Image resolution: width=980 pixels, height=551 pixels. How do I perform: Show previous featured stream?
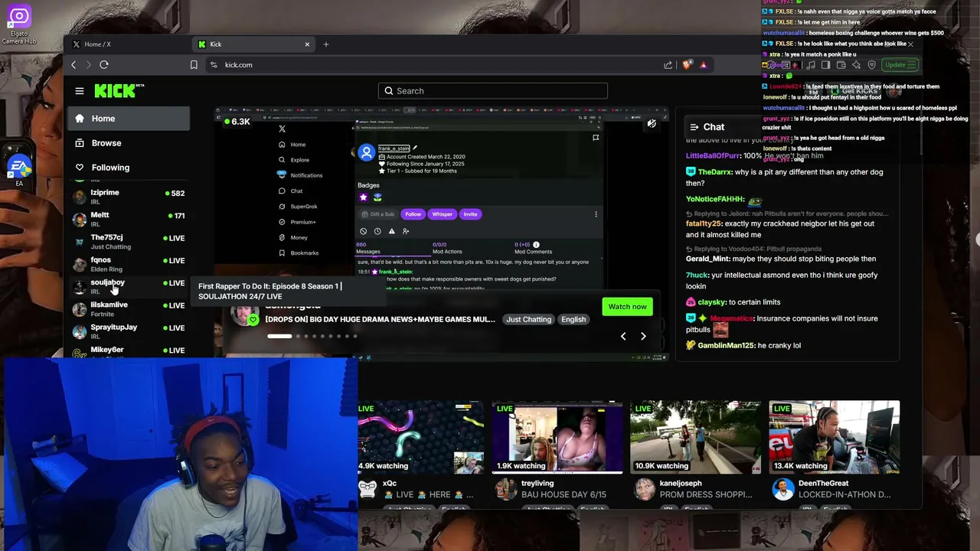tap(623, 336)
